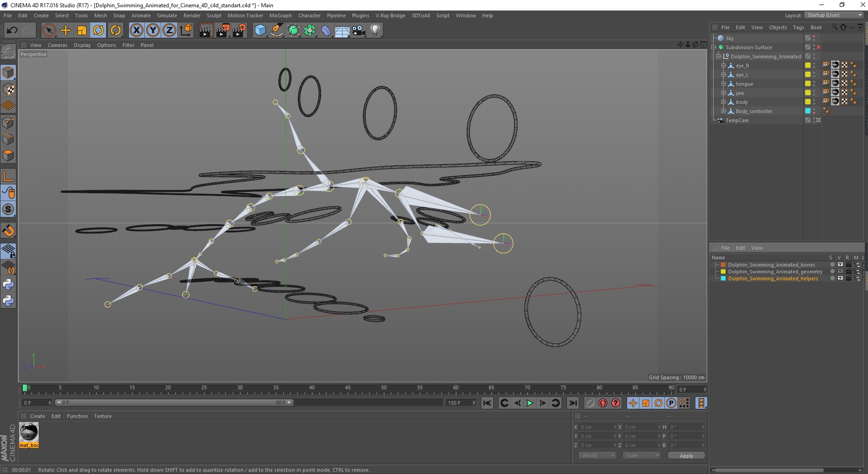Toggle X axis lock
Image resolution: width=868 pixels, height=474 pixels.
[136, 31]
